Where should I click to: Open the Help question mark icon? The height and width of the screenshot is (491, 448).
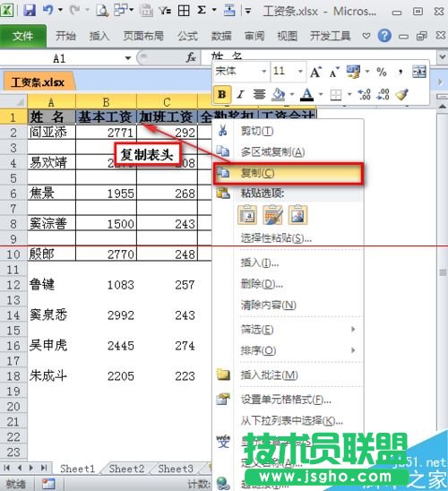tap(384, 36)
